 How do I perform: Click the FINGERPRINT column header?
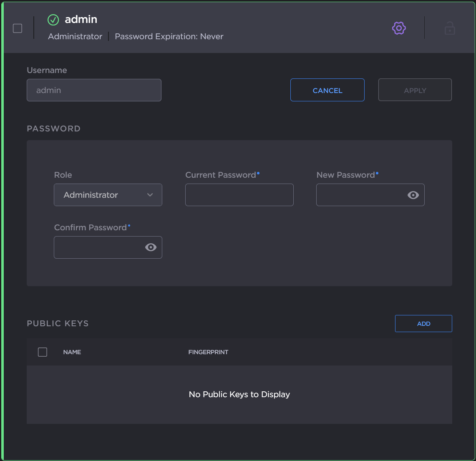[208, 352]
